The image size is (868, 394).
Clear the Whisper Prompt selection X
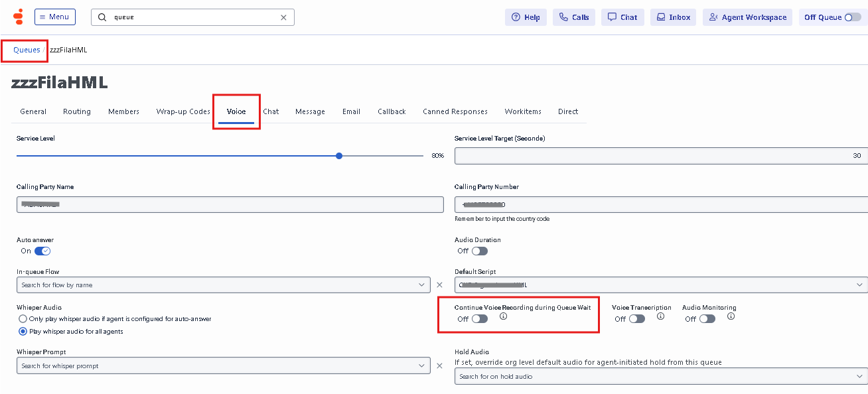[x=439, y=365]
